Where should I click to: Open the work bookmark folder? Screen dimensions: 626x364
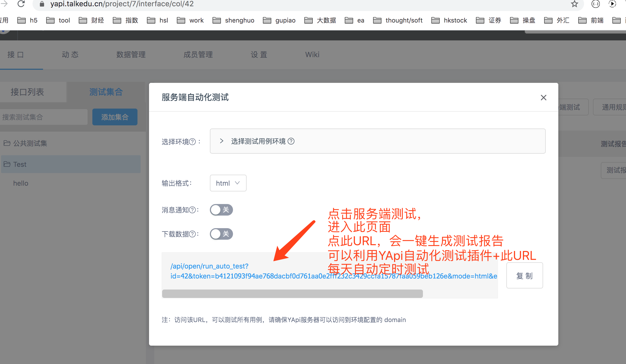pos(190,20)
